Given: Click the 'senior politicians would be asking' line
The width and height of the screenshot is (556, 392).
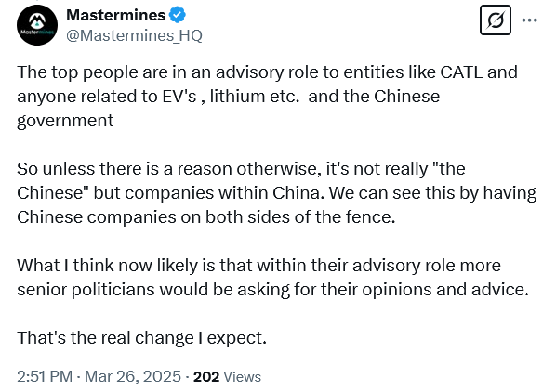Looking at the screenshot, I should pos(273,290).
